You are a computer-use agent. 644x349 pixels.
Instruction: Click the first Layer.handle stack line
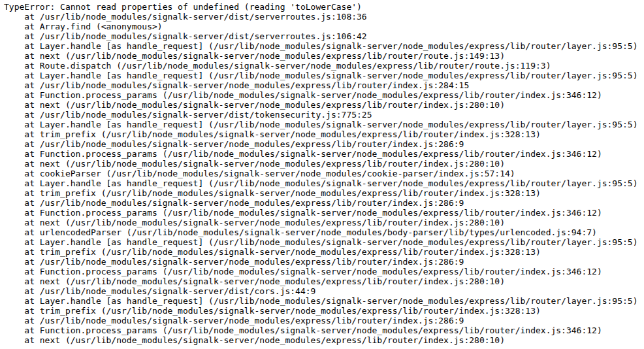330,46
